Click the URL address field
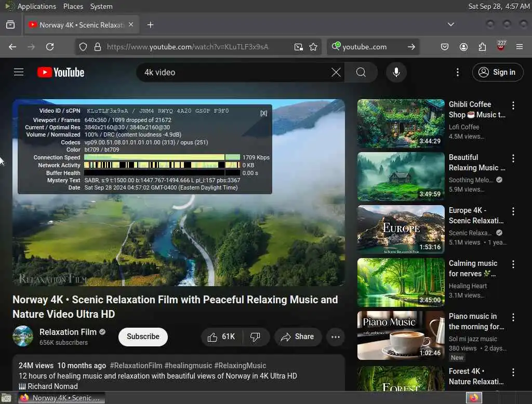This screenshot has width=532, height=404. coord(188,47)
